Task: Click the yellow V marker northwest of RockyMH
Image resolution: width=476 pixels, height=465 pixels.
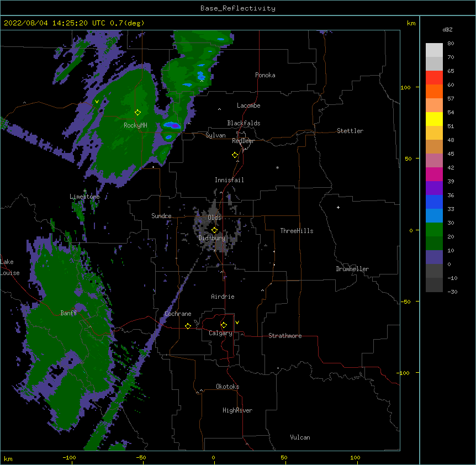Action: (97, 102)
